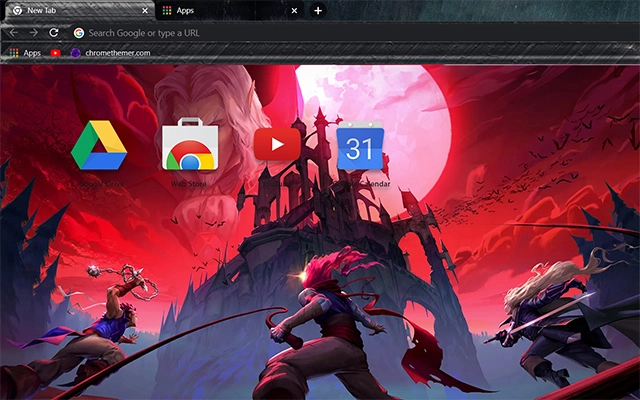Open the YouTube bookmark icon
Viewport: 640px width, 400px height.
(55, 53)
